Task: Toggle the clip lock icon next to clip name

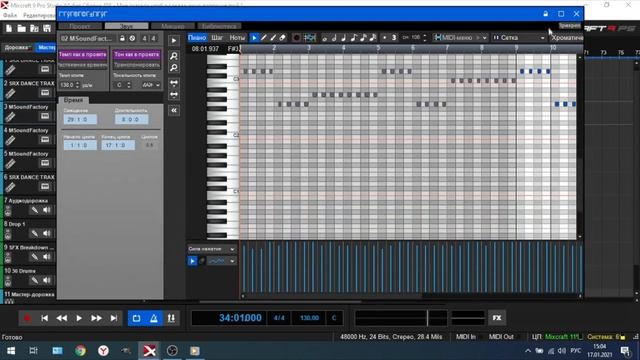Action: point(122,38)
